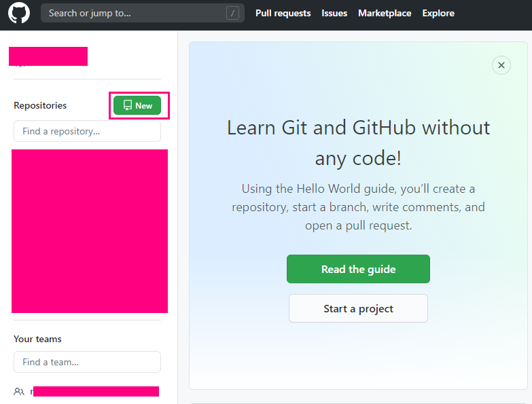
Task: Click the Read the guide button
Action: 358,269
